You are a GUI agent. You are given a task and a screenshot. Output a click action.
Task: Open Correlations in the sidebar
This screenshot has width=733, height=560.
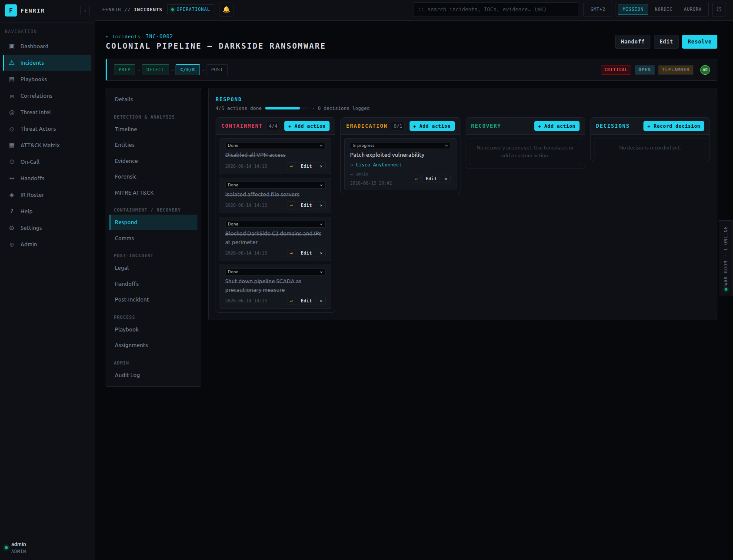pyautogui.click(x=47, y=96)
